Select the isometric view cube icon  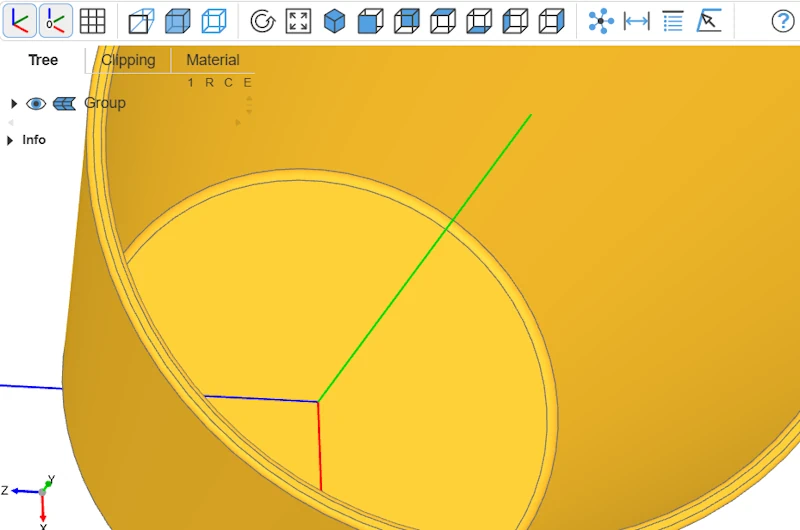click(x=334, y=20)
